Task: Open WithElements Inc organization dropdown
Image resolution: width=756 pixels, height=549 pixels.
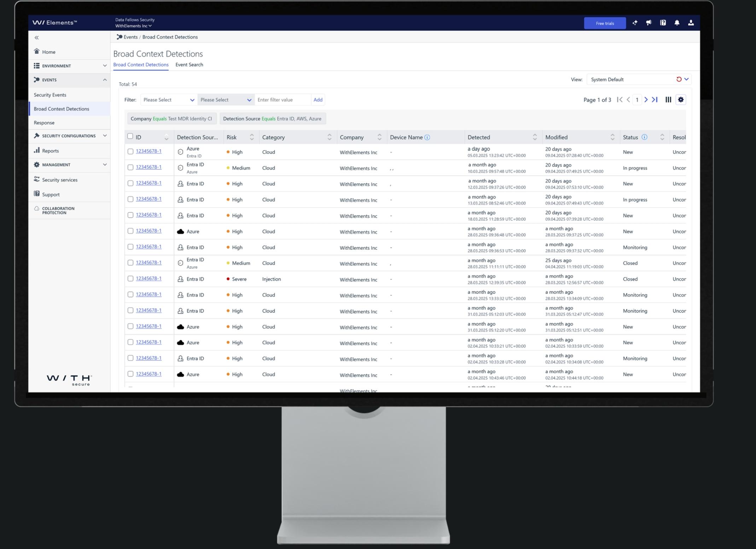Action: 133,26
